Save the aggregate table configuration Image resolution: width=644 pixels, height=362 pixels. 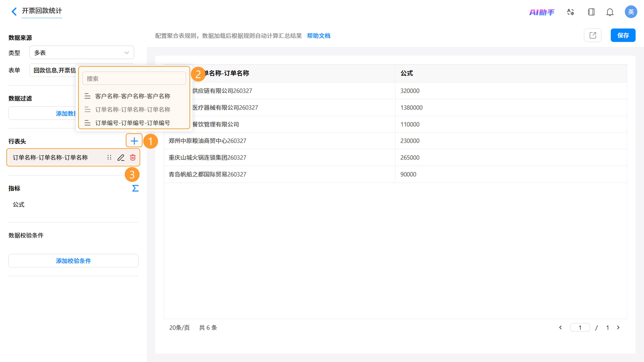point(623,35)
